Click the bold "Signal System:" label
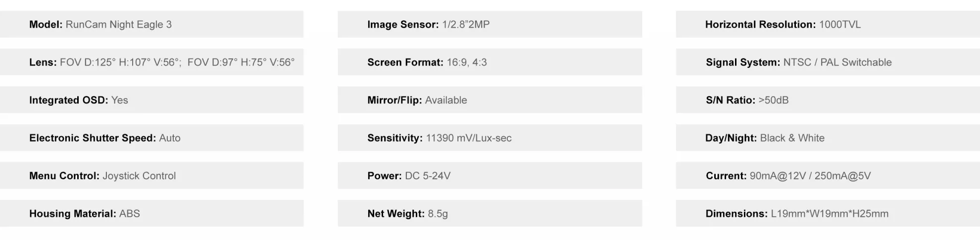The image size is (980, 240). (x=742, y=62)
